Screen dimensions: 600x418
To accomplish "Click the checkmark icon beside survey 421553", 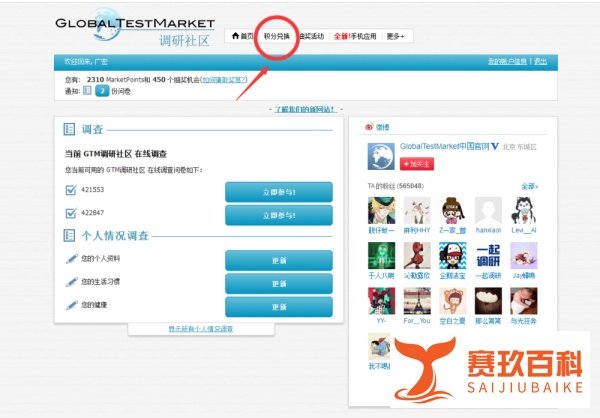I will click(71, 190).
